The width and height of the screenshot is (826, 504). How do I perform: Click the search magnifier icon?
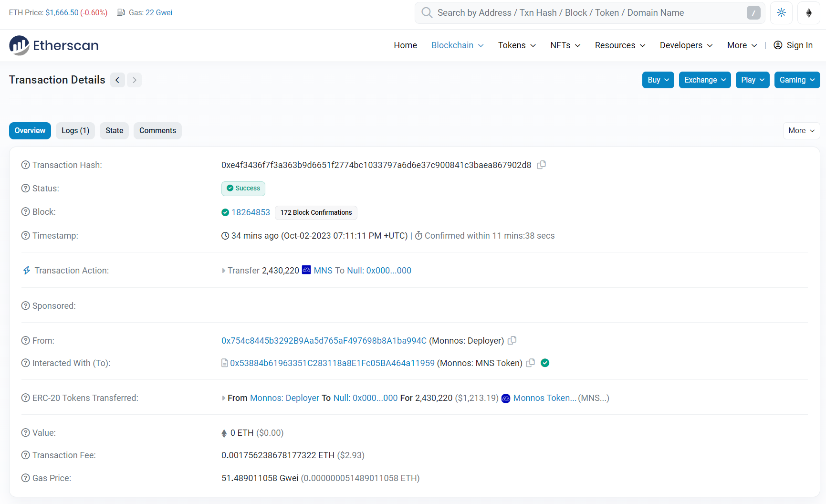click(x=427, y=13)
